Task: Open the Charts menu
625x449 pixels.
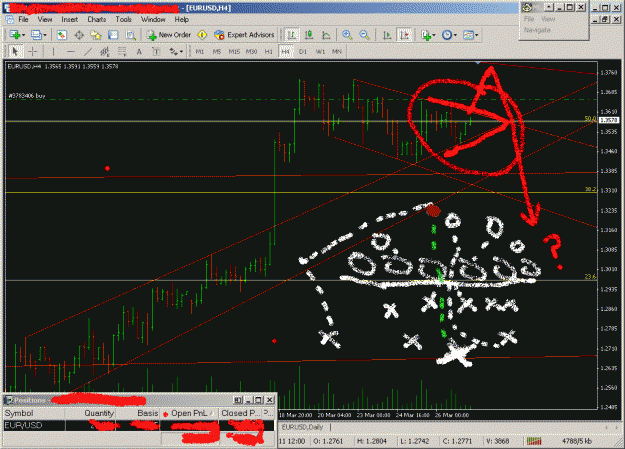Action: pos(96,19)
